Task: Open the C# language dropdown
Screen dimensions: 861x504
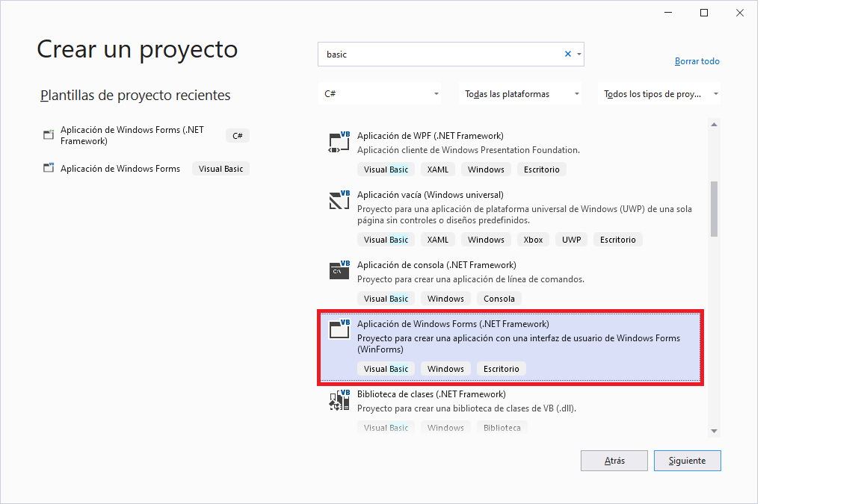Action: (379, 93)
